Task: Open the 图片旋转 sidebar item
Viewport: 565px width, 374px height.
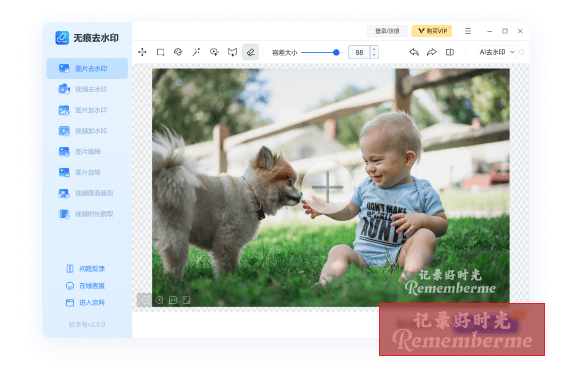Action: pyautogui.click(x=87, y=172)
